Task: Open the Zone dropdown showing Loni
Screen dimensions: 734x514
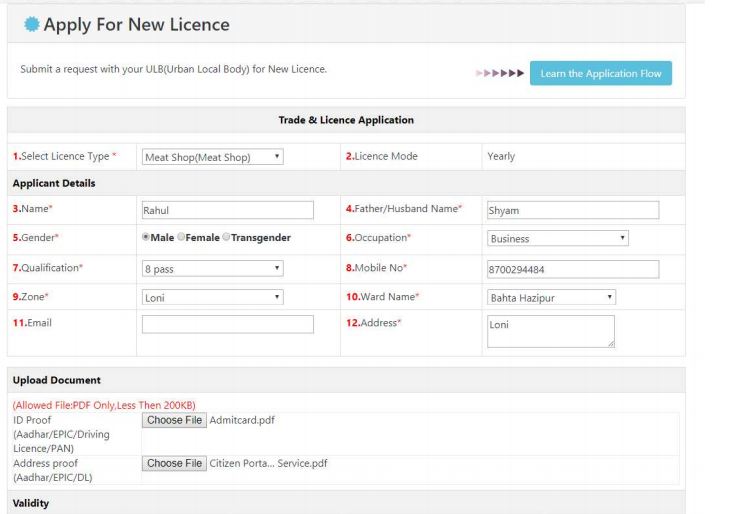Action: [x=213, y=298]
